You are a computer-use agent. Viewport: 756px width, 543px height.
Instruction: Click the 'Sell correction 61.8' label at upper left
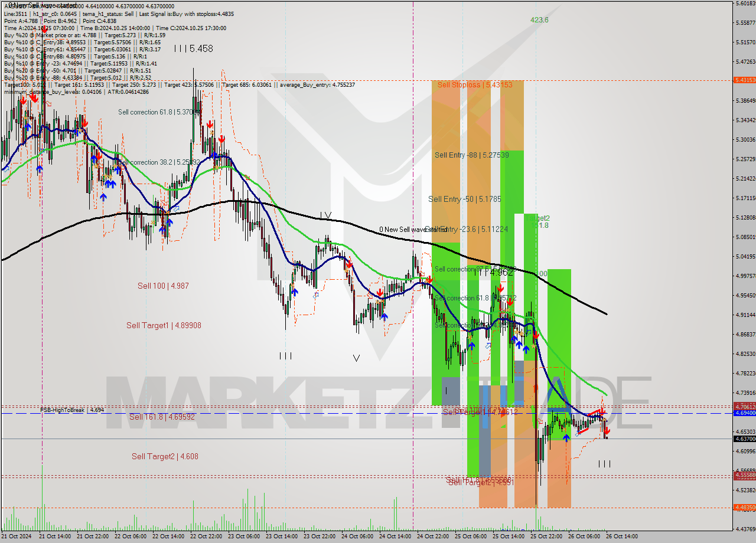coord(159,112)
